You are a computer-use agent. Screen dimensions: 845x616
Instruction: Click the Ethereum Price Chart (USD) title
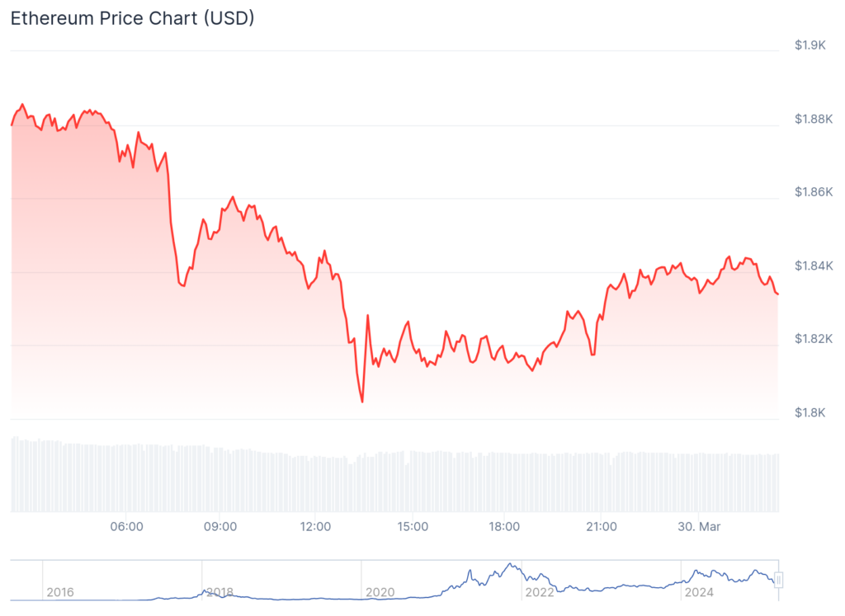132,19
